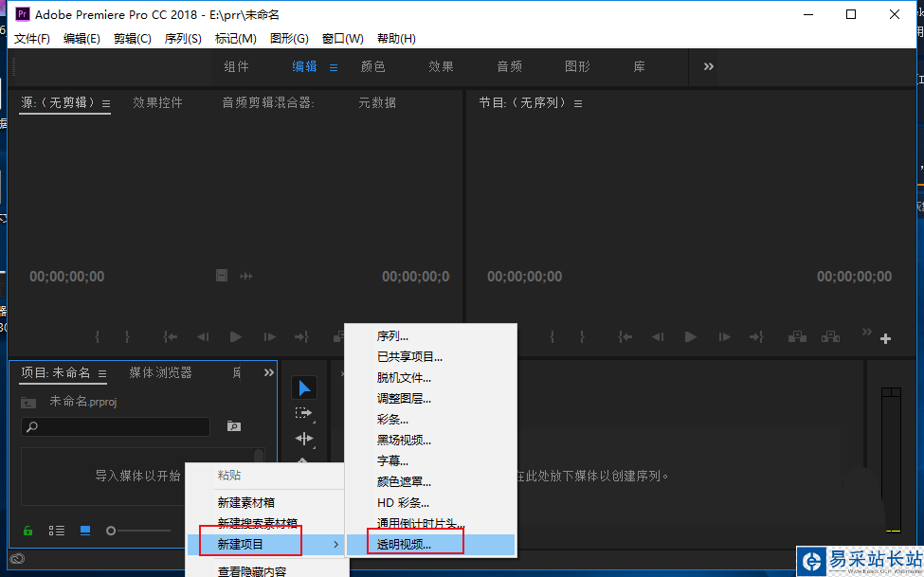Expand the workspace overflow chevrons
The width and height of the screenshot is (924, 577).
tap(709, 66)
